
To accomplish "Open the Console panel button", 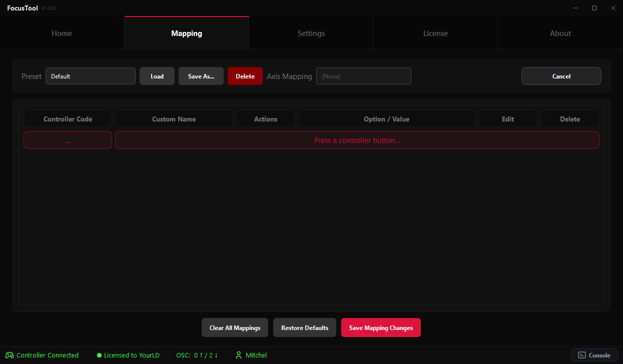I will pos(594,355).
